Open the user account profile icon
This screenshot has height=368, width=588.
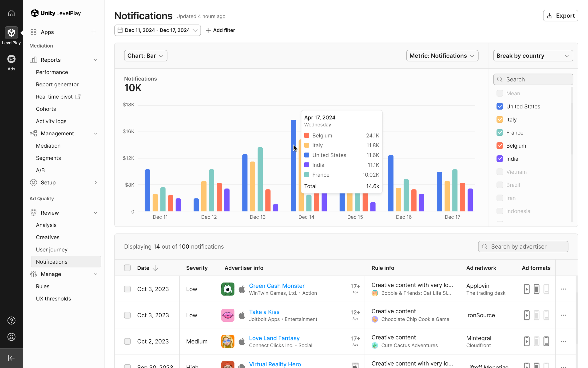(11, 337)
